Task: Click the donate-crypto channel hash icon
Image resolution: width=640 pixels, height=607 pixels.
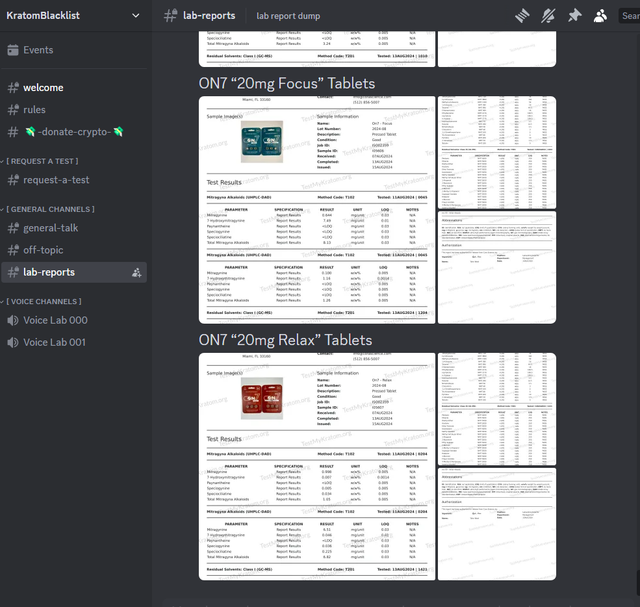Action: (13, 132)
